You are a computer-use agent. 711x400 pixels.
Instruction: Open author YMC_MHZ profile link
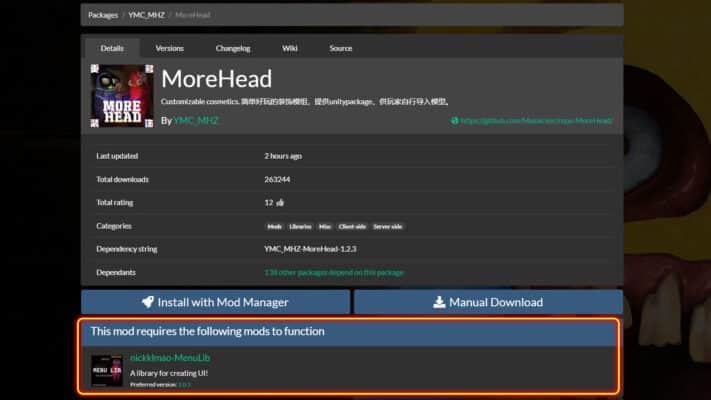click(x=195, y=121)
